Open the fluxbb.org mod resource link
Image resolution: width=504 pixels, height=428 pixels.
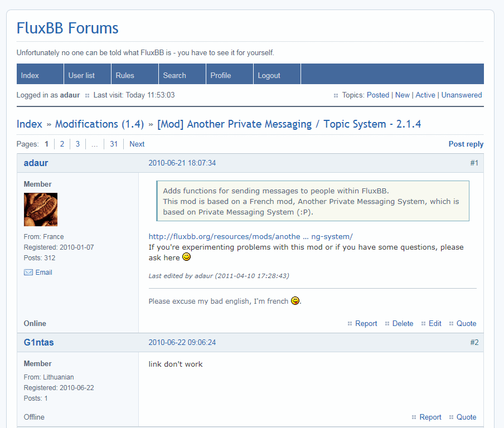[250, 236]
